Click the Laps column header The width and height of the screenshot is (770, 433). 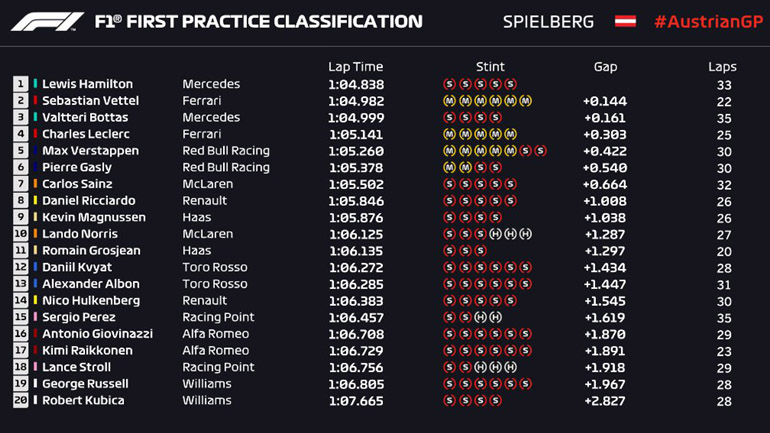tap(722, 67)
